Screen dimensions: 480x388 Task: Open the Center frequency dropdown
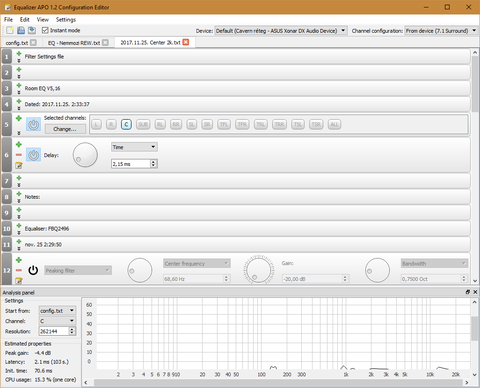pos(197,264)
